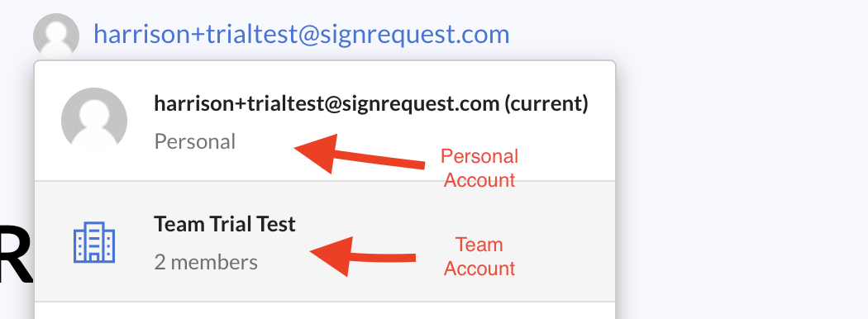Click the red "Team Account" annotation text
Viewport: 868px width, 319px height.
coord(479,256)
